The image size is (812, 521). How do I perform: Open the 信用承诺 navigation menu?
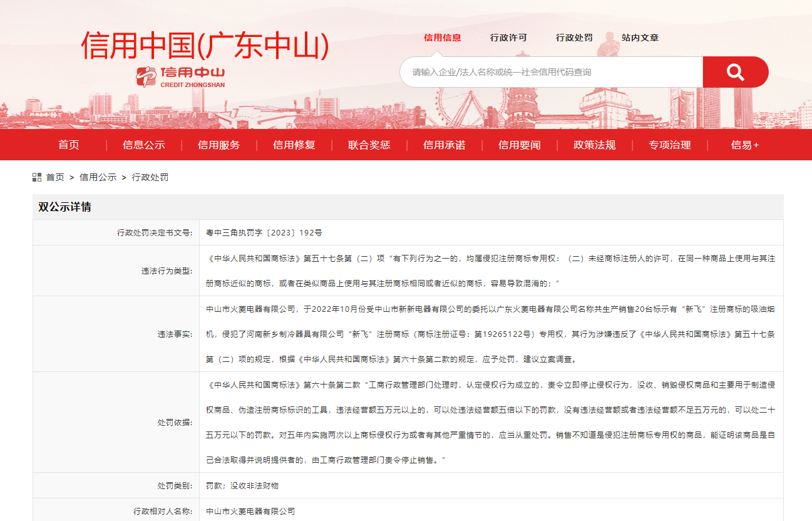[445, 145]
